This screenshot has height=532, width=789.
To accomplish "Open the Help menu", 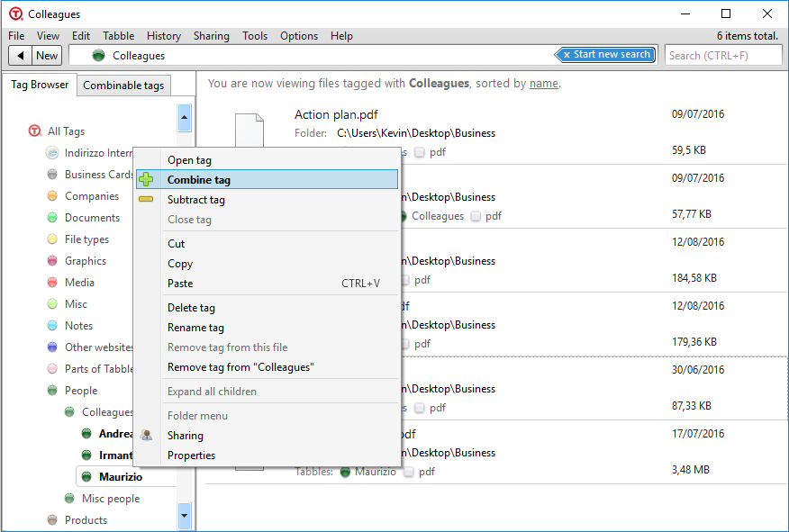I will 341,36.
